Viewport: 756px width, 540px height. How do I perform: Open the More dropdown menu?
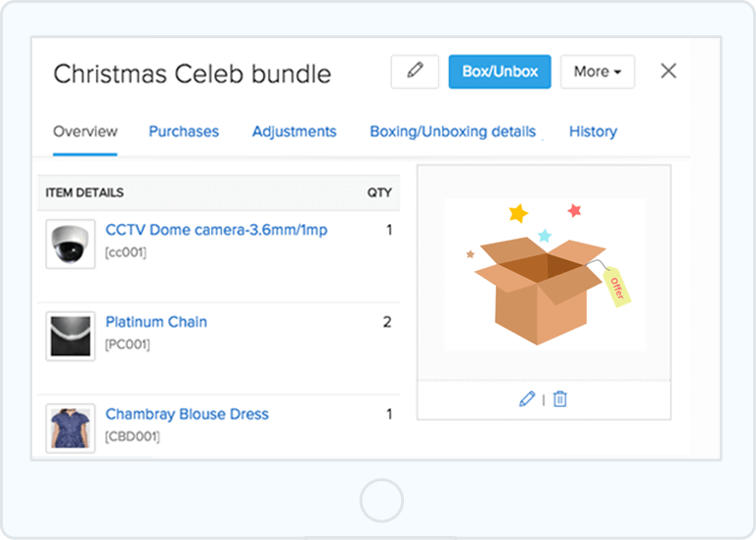pyautogui.click(x=598, y=71)
